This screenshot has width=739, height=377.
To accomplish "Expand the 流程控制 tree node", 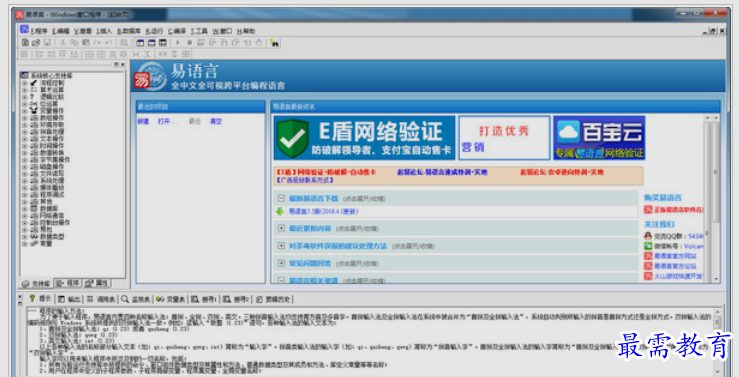I will [25, 83].
